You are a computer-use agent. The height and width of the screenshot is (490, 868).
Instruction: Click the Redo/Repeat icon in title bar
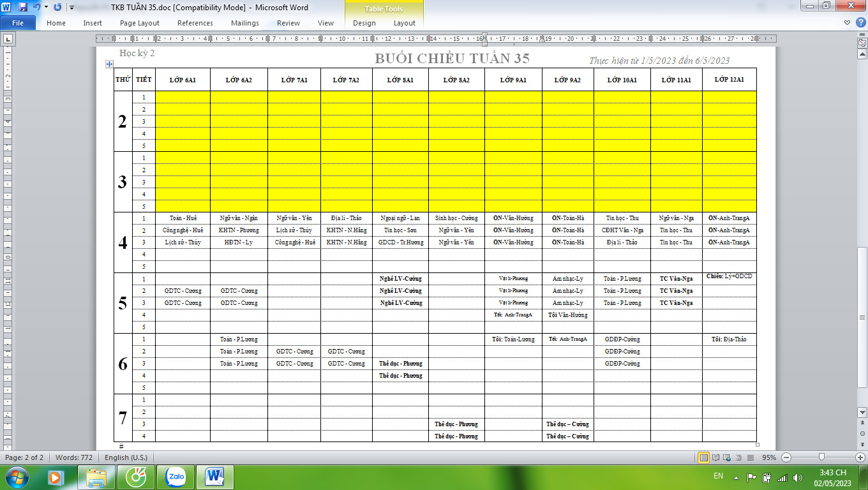tap(57, 8)
